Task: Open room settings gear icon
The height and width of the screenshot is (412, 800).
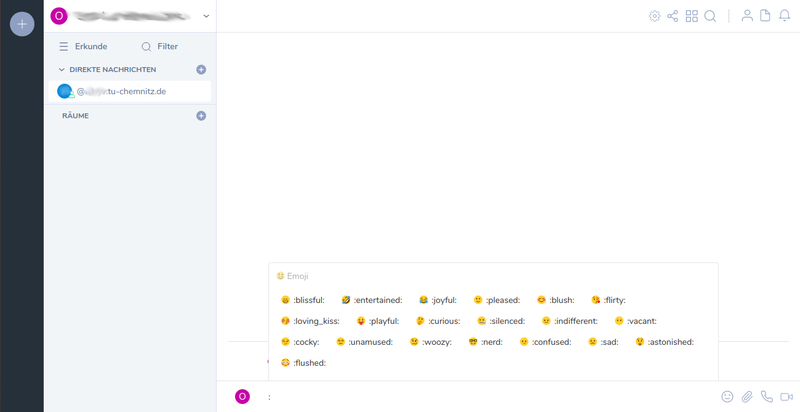Action: (x=655, y=16)
